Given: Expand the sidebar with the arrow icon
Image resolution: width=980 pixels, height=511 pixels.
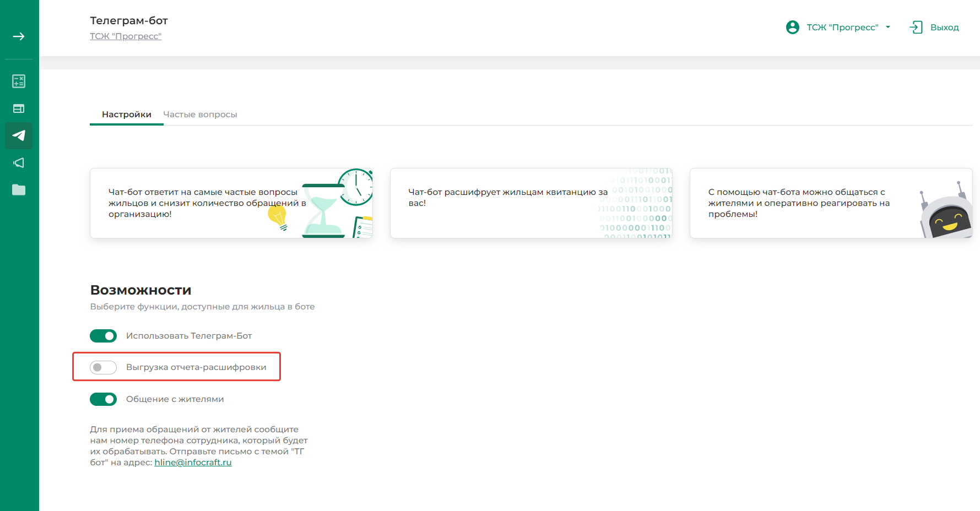Looking at the screenshot, I should 19,36.
